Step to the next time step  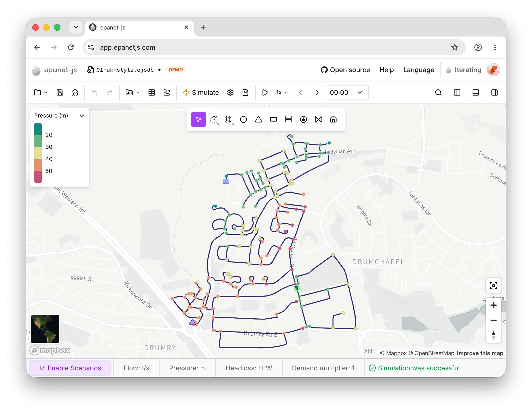tap(317, 92)
